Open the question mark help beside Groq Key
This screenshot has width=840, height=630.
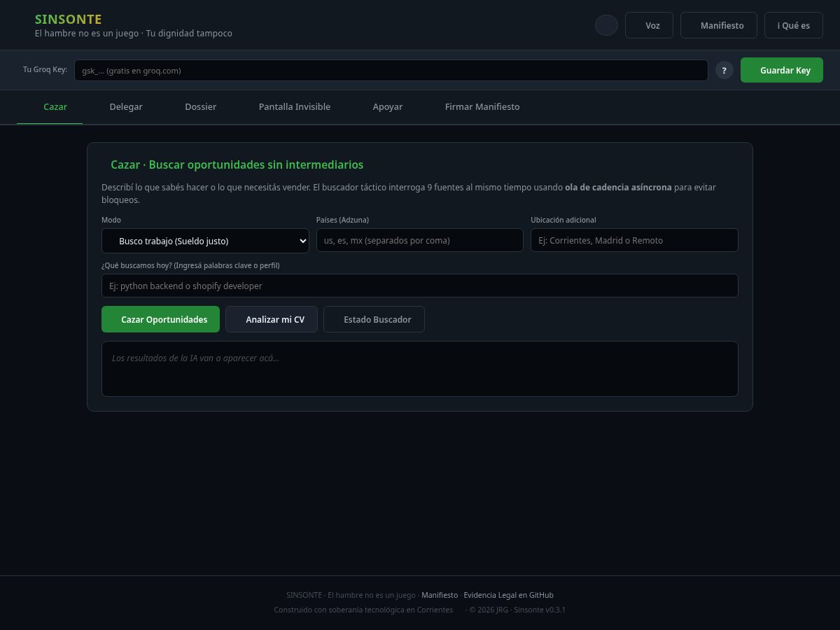(724, 70)
